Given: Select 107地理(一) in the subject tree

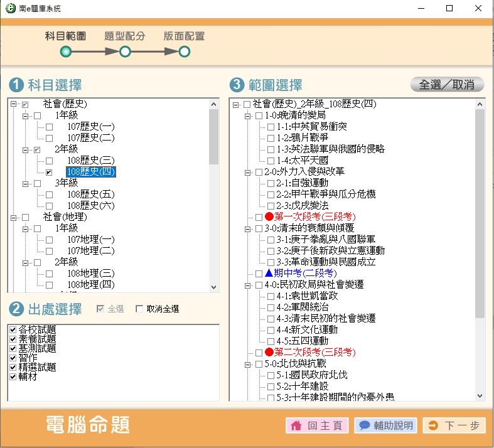Looking at the screenshot, I should point(91,239).
